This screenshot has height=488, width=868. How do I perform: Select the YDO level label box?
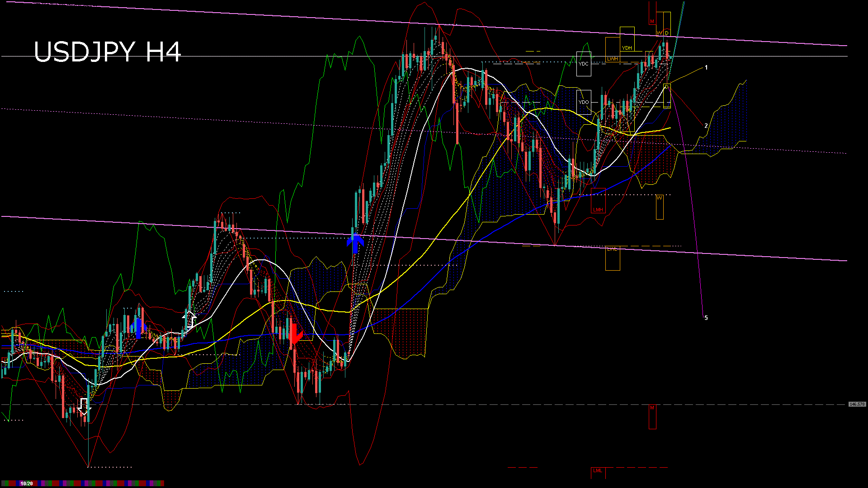coord(584,102)
